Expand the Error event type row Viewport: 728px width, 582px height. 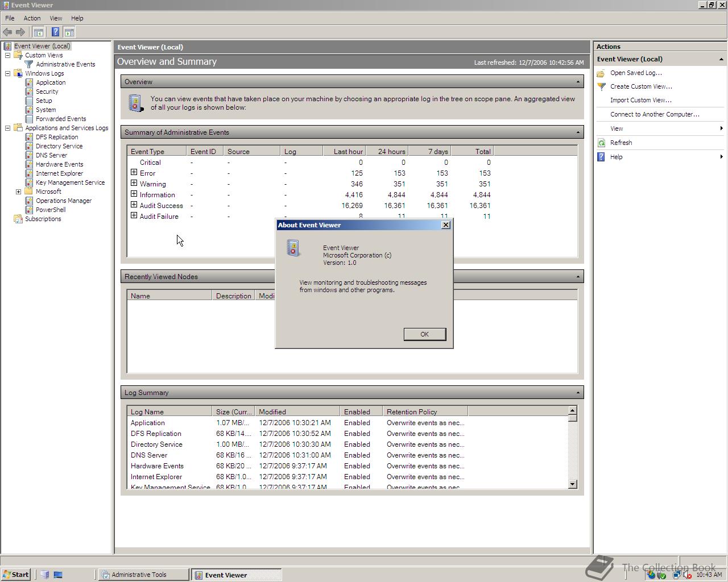[x=134, y=172]
